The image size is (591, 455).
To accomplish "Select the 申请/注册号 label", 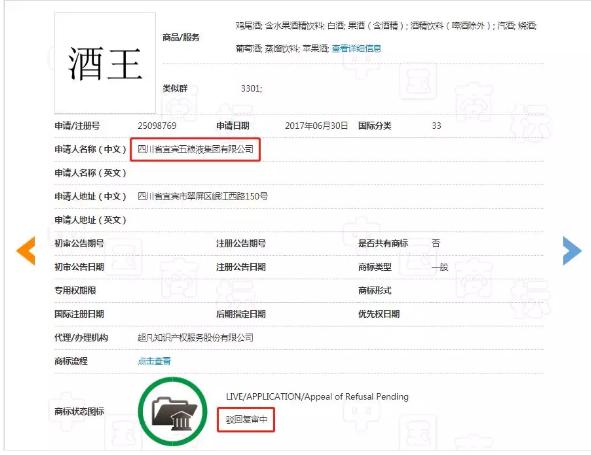I will tap(77, 126).
